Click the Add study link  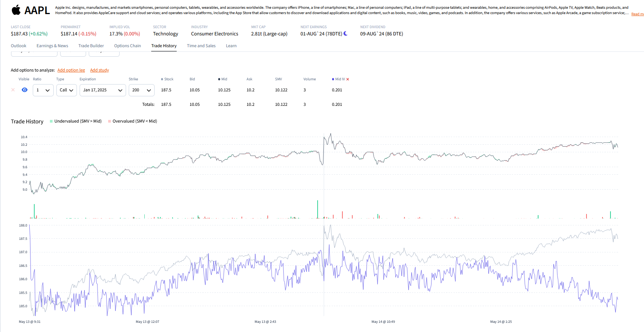tap(99, 70)
